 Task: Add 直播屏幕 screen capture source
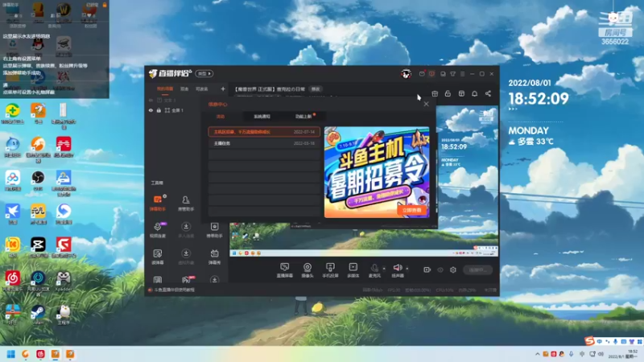284,270
